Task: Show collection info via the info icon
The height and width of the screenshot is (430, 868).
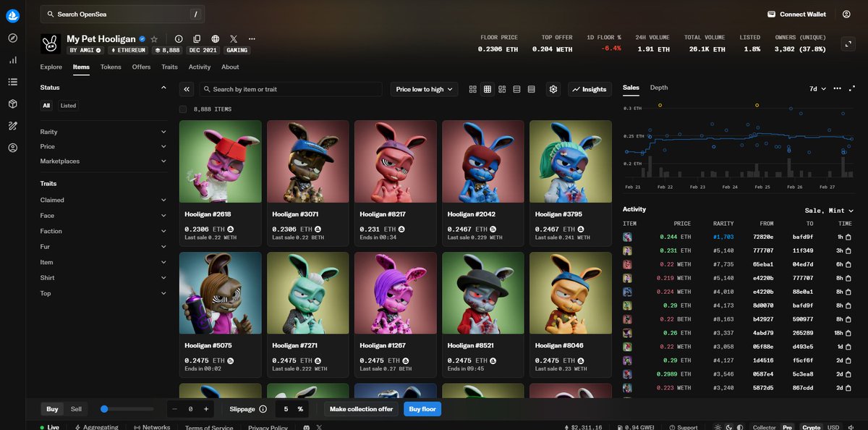Action: pyautogui.click(x=179, y=39)
